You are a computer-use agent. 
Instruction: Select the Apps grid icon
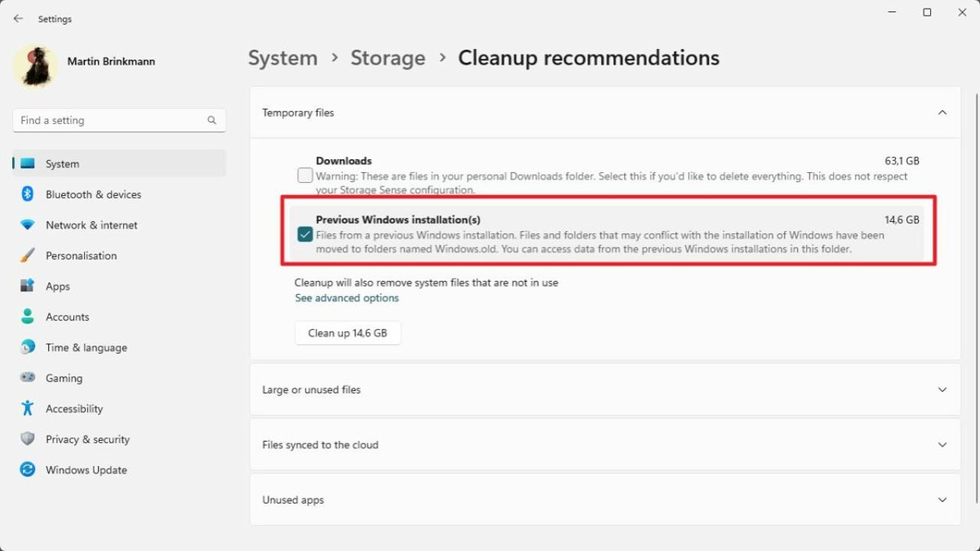coord(28,286)
